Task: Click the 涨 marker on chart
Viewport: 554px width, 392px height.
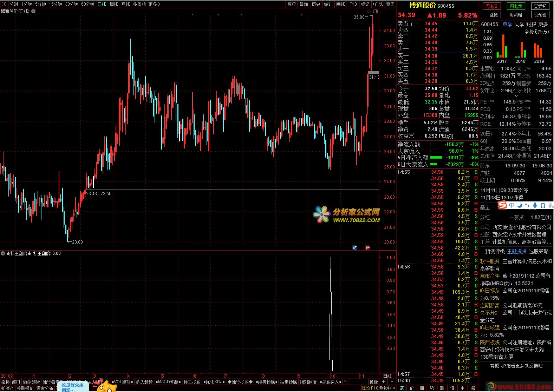Action: tap(367, 247)
